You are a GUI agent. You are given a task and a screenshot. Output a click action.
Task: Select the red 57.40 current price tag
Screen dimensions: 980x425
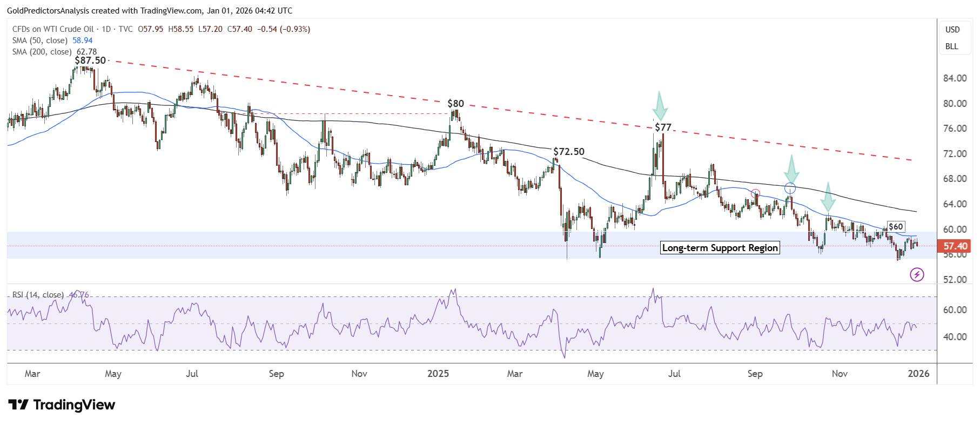click(955, 246)
